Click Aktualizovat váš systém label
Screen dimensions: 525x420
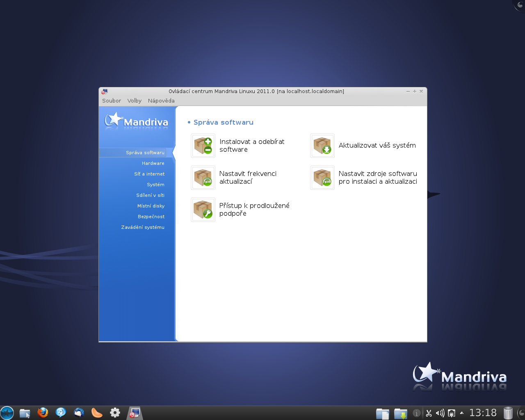377,146
